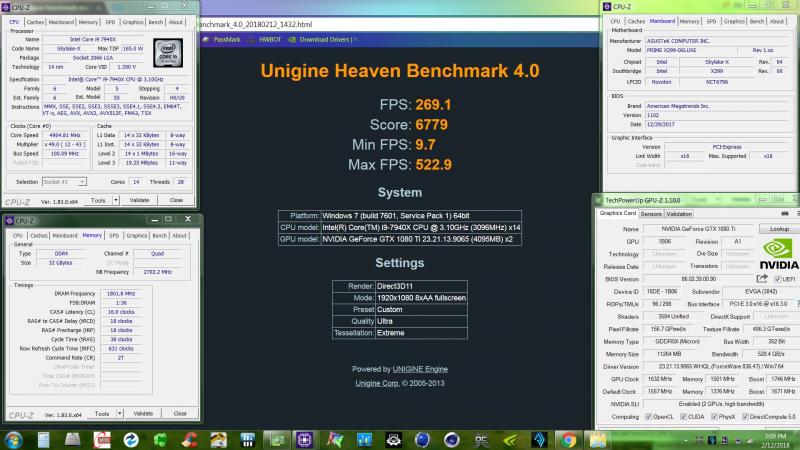This screenshot has height=450, width=800.
Task: Open Tools dropdown arrow in top-left CPU-Z
Action: tap(116, 201)
